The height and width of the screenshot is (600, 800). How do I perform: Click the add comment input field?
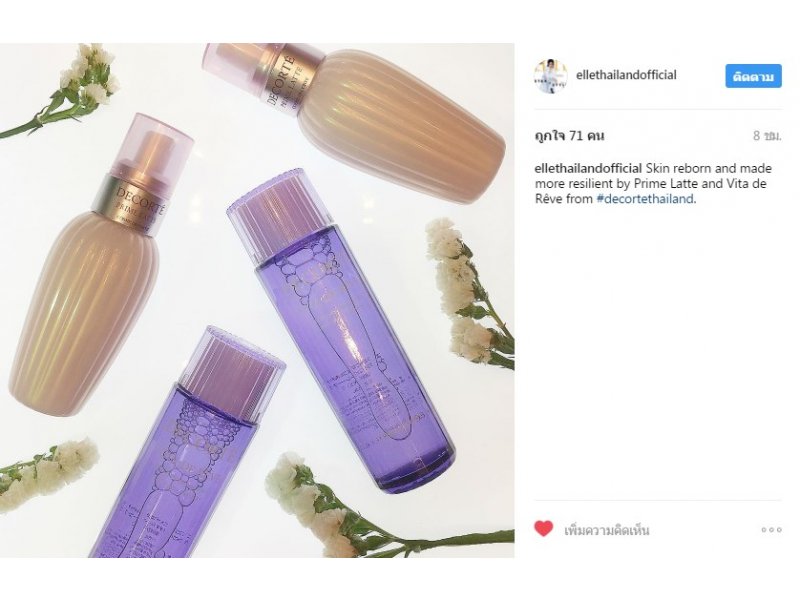tap(607, 530)
